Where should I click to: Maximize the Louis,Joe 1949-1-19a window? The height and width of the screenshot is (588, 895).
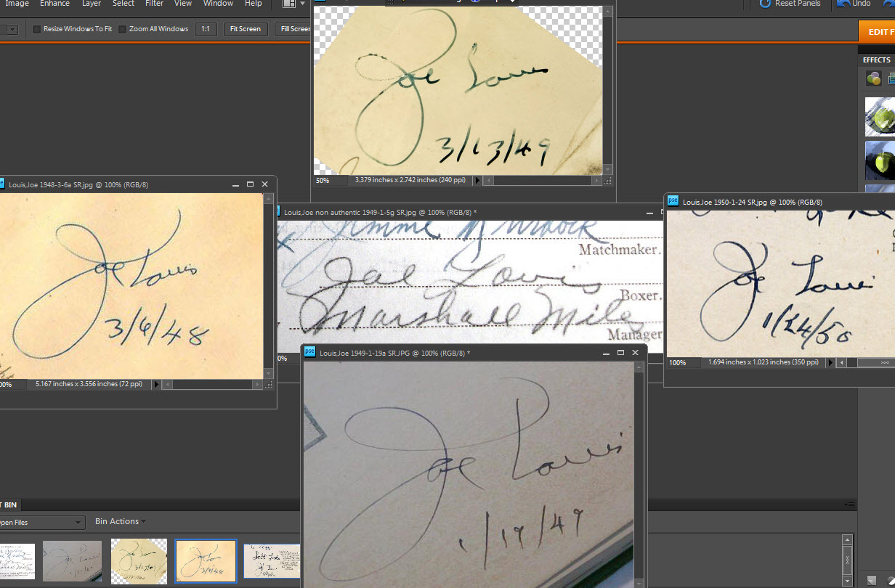[x=620, y=353]
